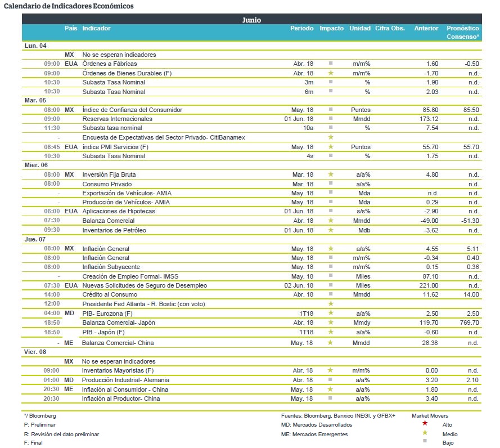
Task: Click the 173.12 previous value for Reservas Internacionales
Action: click(429, 119)
